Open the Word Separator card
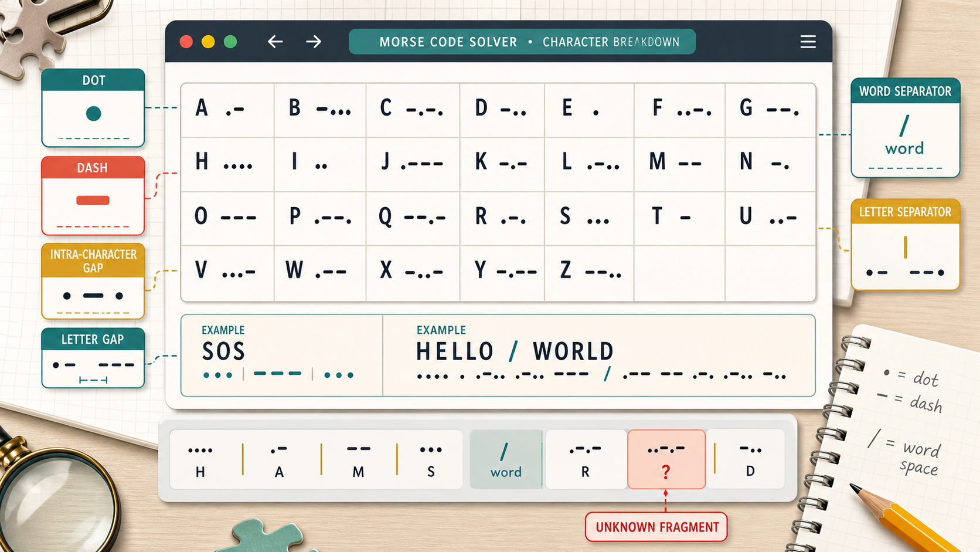Image resolution: width=980 pixels, height=552 pixels. pos(905,128)
